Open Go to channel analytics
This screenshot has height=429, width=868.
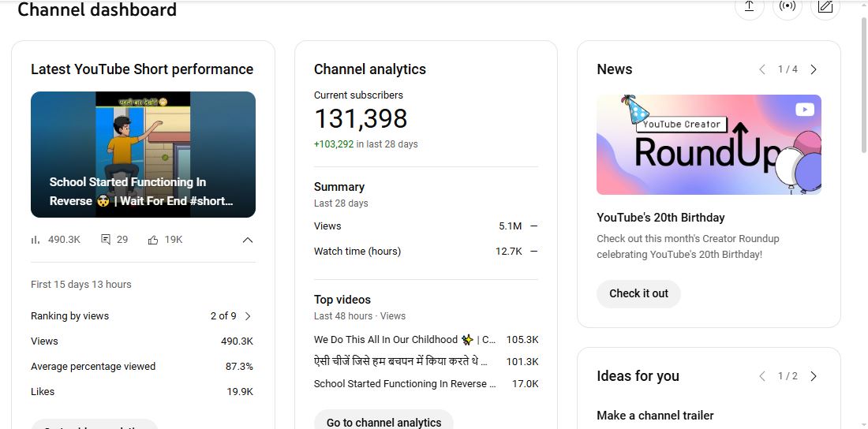click(x=383, y=422)
